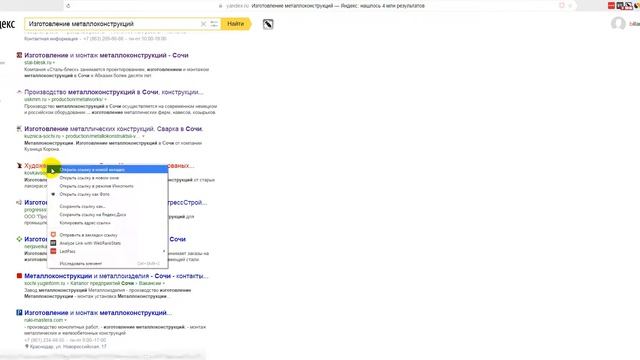640x360 pixels.
Task: Click the kuznica-sochi.ru green URL
Action: 42,136
